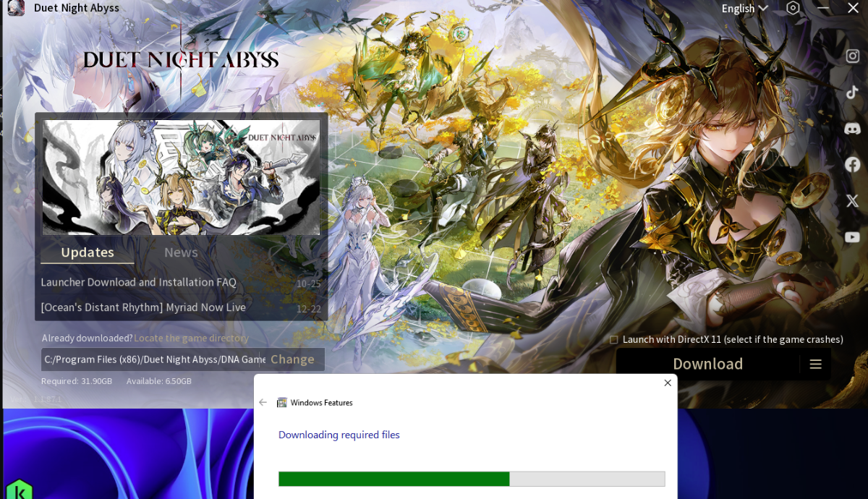Open Instagram link in sidebar
Screen dimensions: 868x499
[x=853, y=56]
